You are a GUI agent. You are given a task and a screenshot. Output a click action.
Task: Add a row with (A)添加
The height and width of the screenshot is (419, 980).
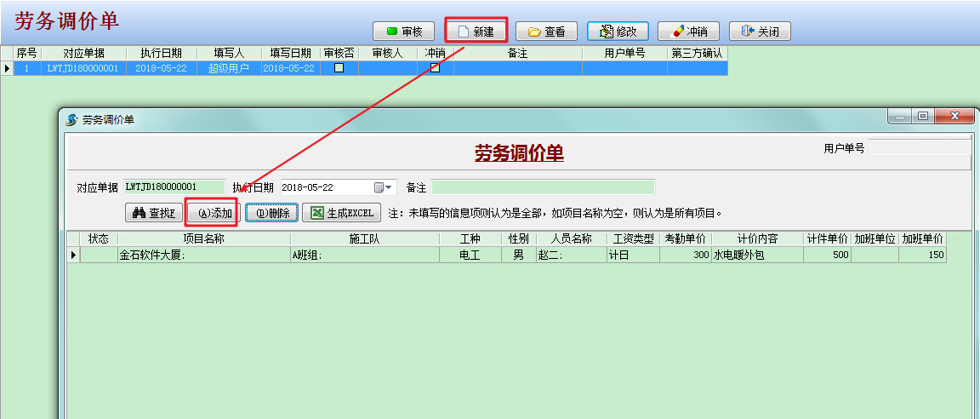click(x=214, y=213)
